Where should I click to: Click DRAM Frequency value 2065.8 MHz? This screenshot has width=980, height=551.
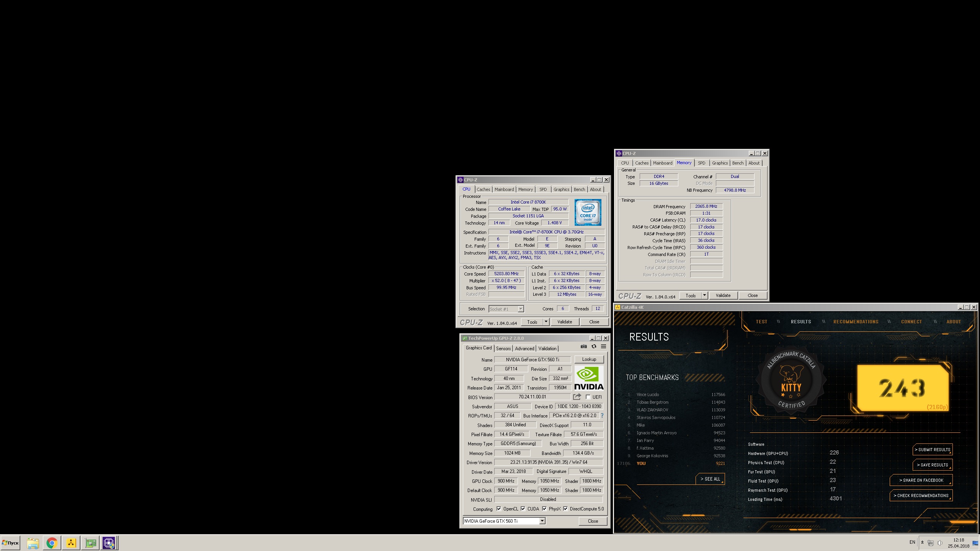pyautogui.click(x=706, y=206)
